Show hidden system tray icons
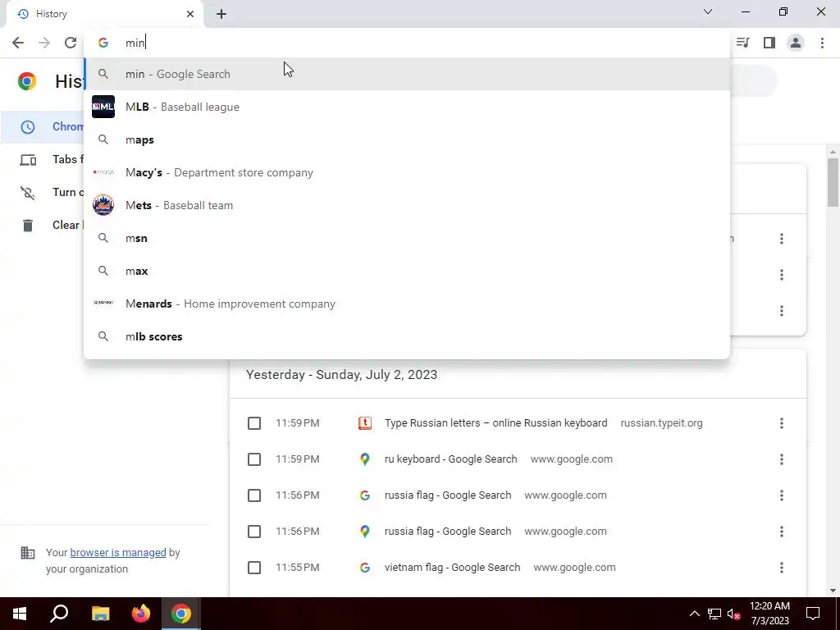 pos(694,614)
